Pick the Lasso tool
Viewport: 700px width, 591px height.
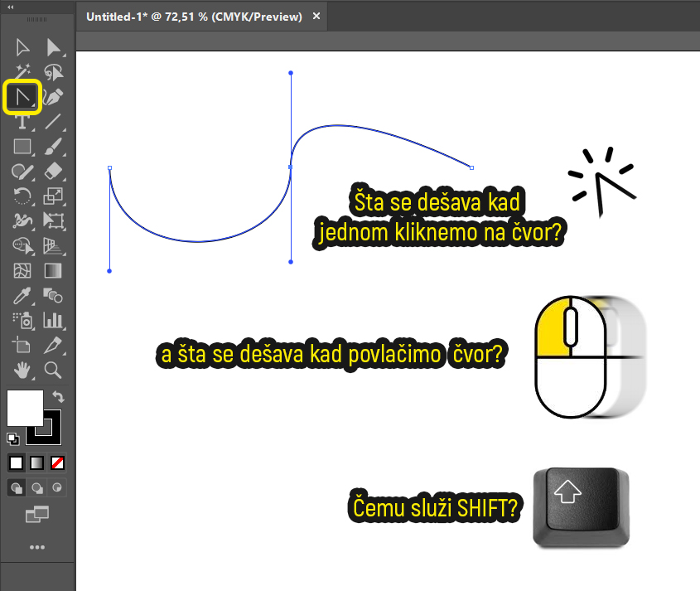[x=53, y=71]
